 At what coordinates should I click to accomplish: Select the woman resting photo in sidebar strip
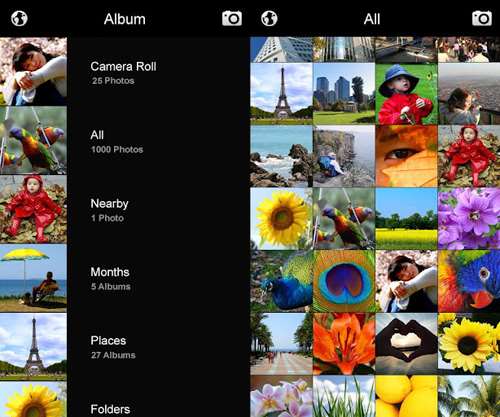tap(33, 71)
